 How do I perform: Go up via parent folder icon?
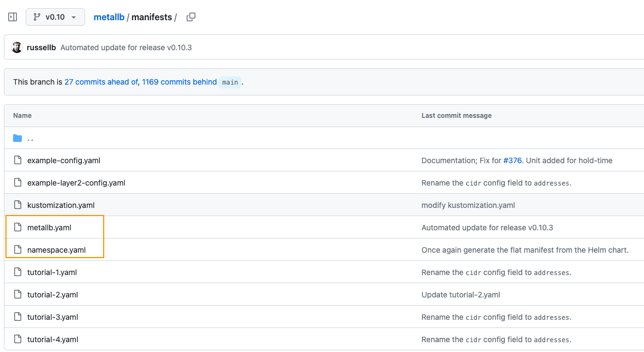pos(17,138)
